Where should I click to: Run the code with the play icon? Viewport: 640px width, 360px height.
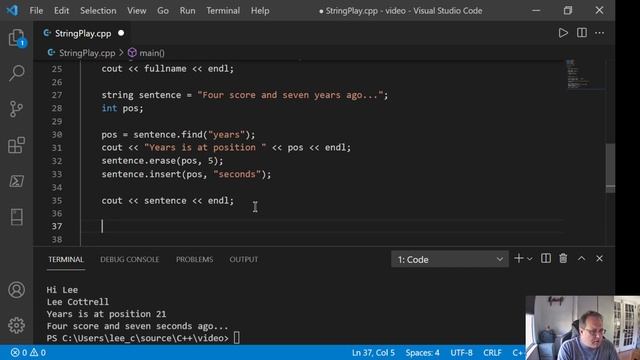[x=563, y=33]
